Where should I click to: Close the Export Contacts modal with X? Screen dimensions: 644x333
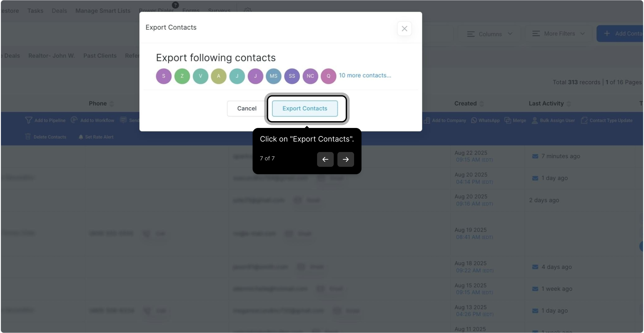coord(404,29)
